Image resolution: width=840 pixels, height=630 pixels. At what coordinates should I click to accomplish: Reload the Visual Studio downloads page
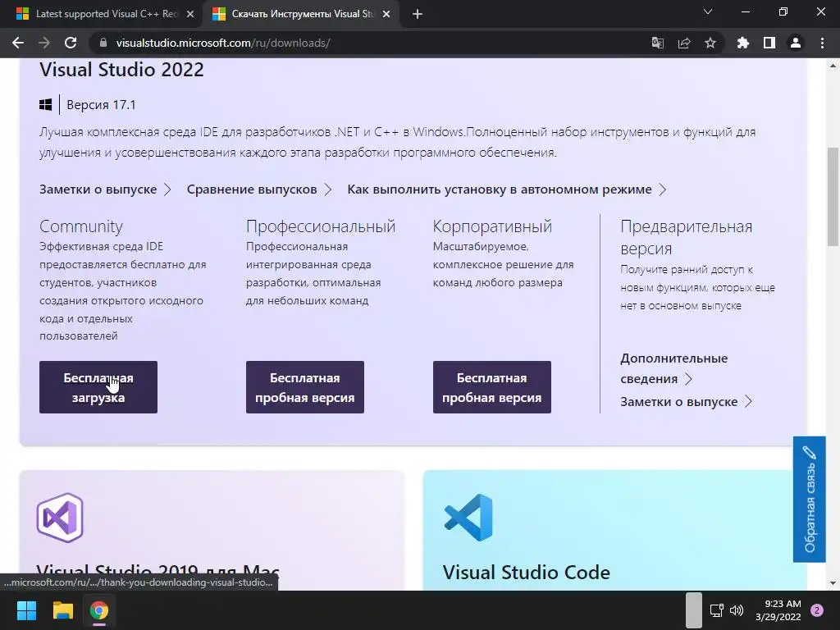click(71, 43)
